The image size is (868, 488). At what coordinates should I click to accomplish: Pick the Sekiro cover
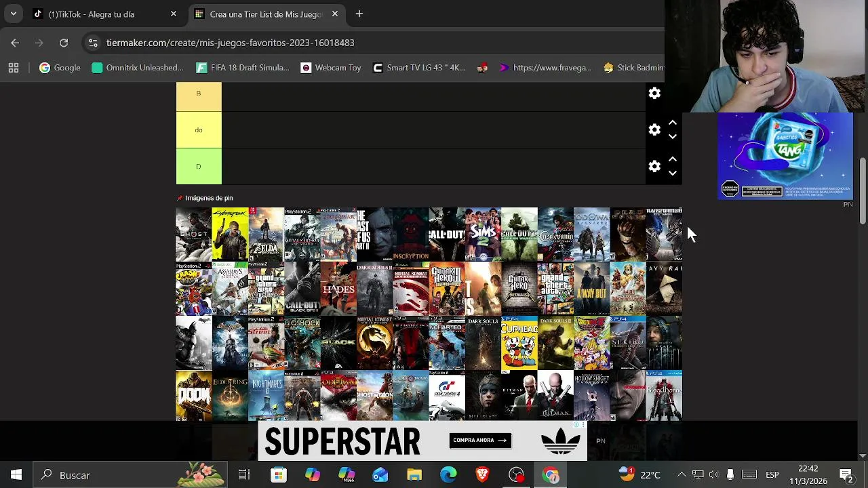(x=628, y=343)
